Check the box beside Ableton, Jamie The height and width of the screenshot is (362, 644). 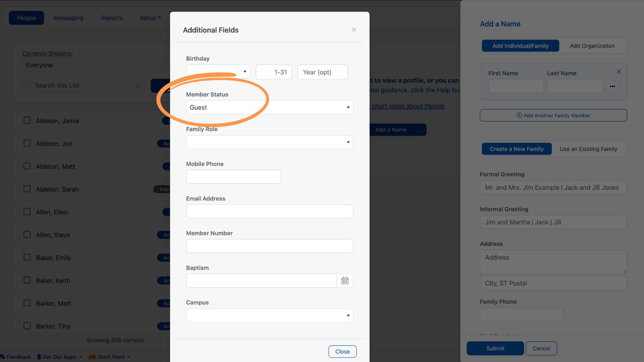click(27, 120)
